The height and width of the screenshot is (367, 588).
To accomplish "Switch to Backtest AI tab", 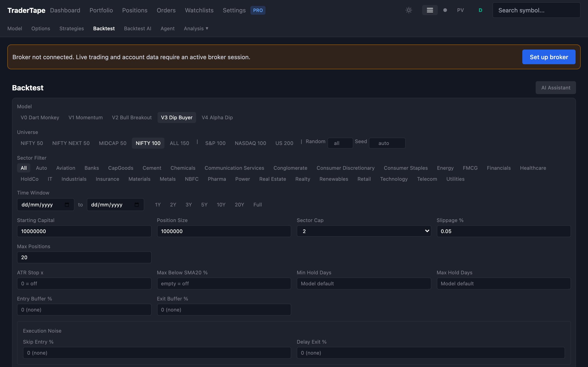I will coord(137,28).
